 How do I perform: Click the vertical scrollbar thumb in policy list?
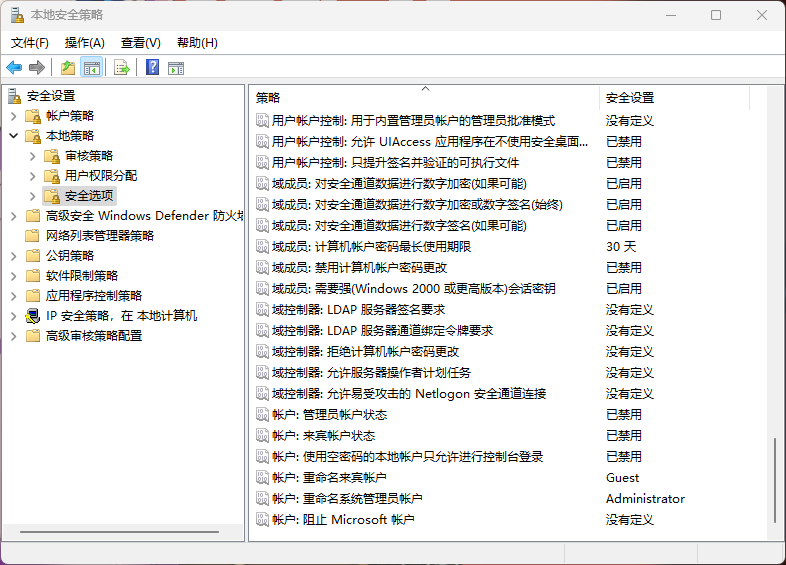(774, 481)
